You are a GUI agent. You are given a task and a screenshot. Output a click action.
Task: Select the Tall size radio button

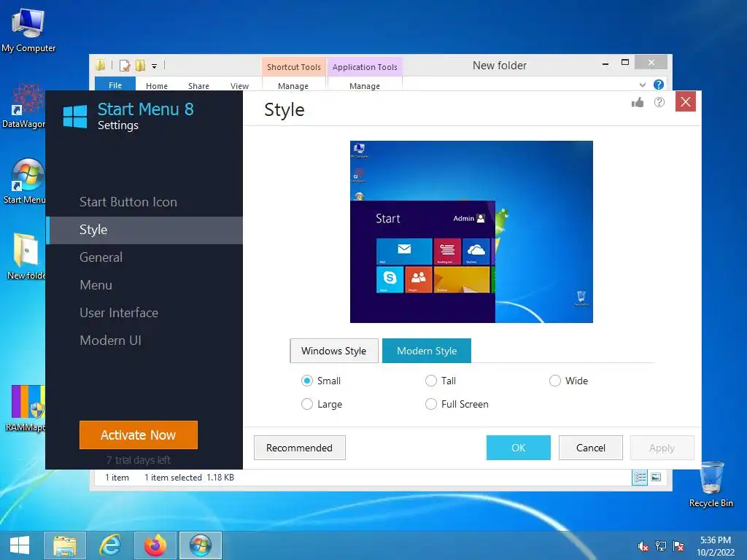pos(431,381)
